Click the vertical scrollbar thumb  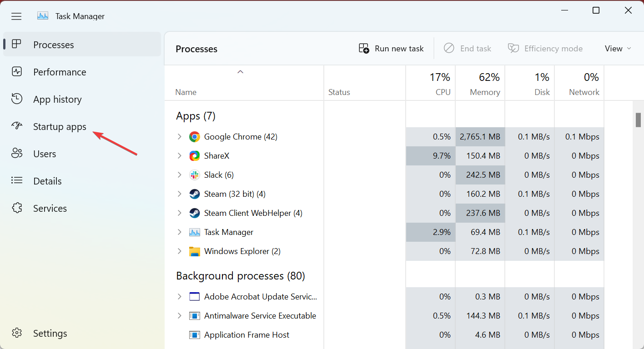point(638,120)
